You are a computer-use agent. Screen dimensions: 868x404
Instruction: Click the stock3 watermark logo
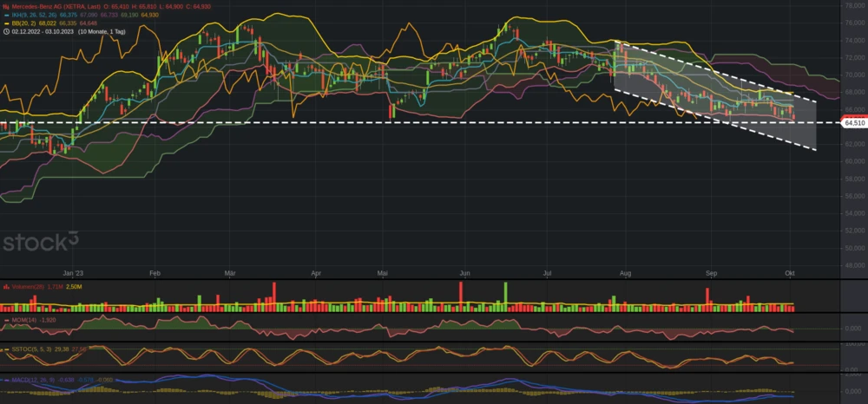[x=40, y=241]
